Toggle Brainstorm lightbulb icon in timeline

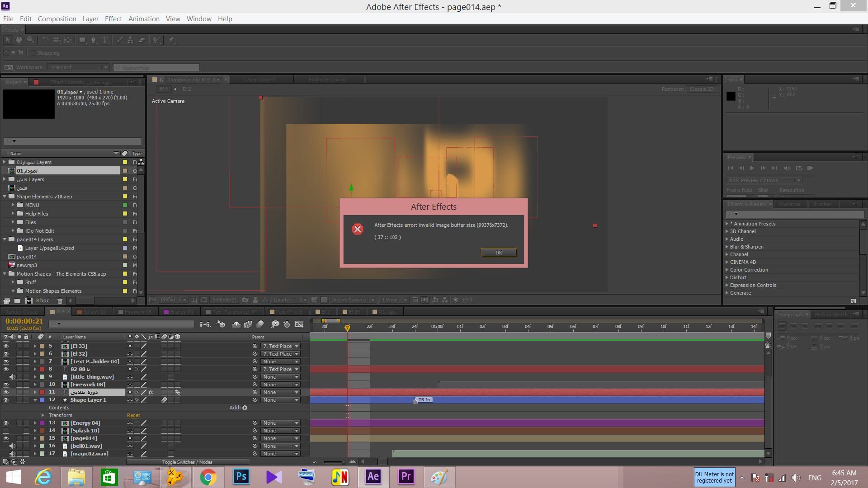click(275, 324)
